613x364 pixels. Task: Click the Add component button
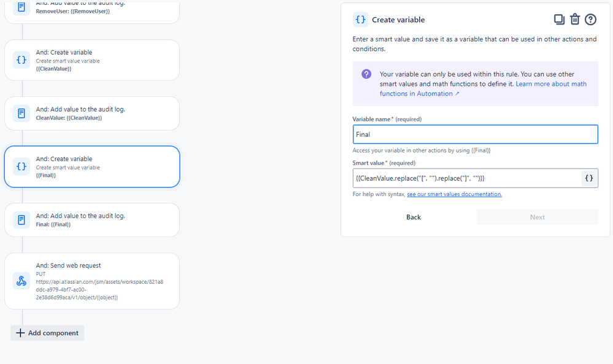[47, 333]
